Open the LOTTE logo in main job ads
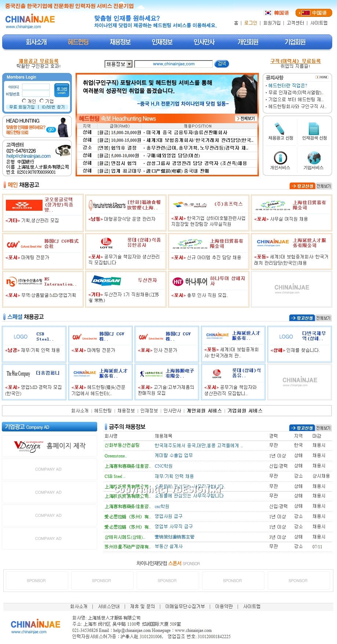The width and height of the screenshot is (337, 644). pos(106,243)
